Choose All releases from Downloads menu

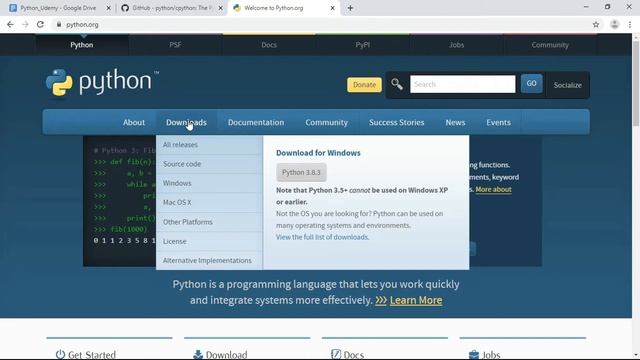point(209,145)
